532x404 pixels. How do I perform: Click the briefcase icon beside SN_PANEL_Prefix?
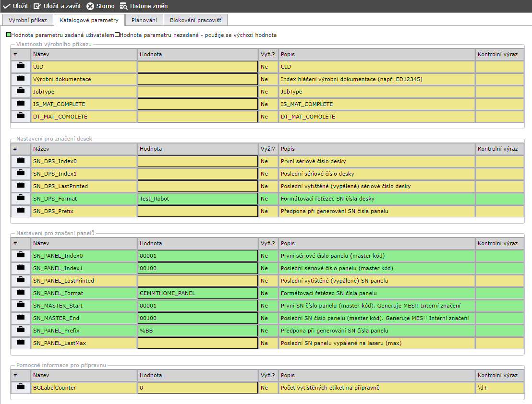(x=20, y=330)
